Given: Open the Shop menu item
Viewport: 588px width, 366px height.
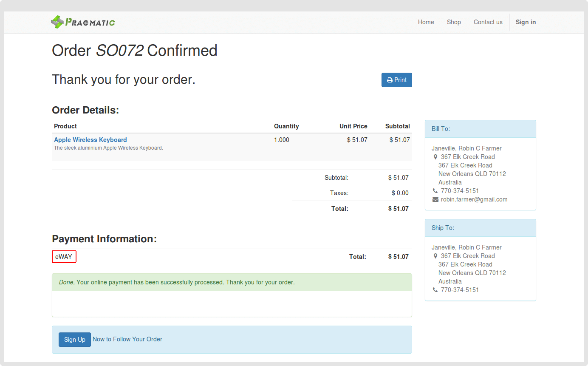Looking at the screenshot, I should click(454, 22).
